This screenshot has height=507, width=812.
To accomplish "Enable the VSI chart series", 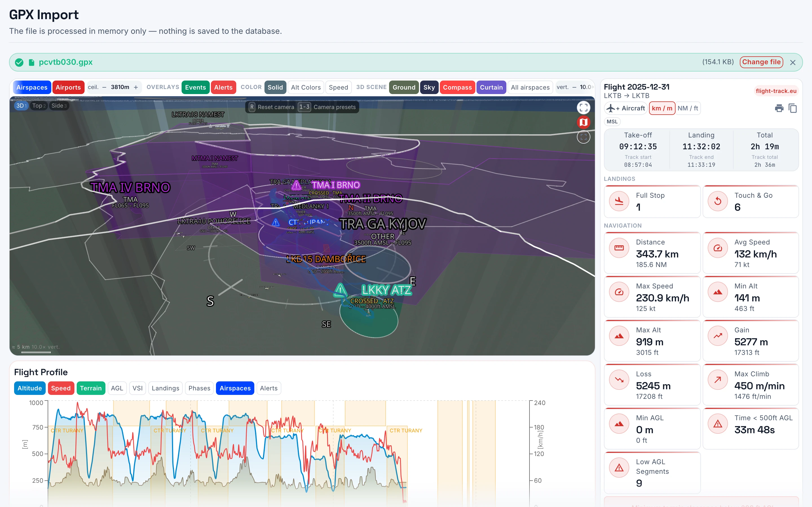I will (138, 388).
